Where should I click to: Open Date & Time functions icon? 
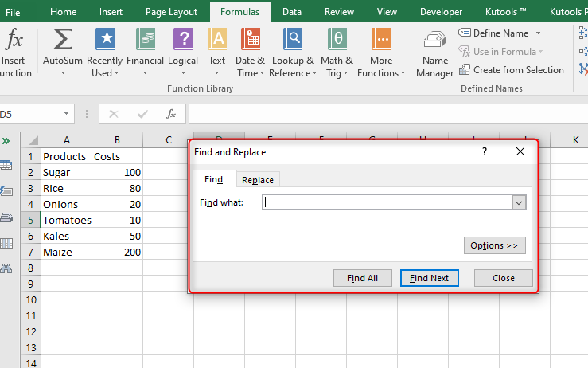tap(251, 39)
